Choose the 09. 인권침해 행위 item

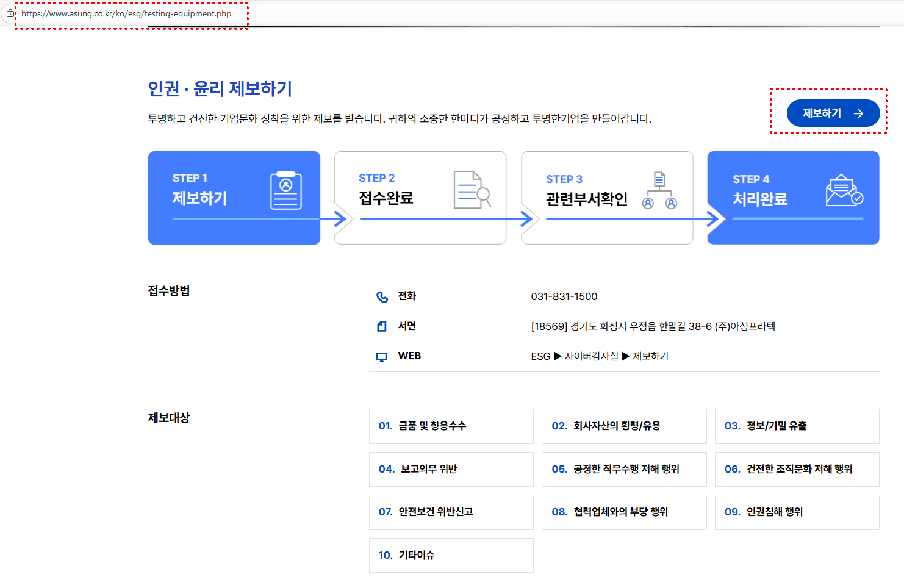[797, 512]
